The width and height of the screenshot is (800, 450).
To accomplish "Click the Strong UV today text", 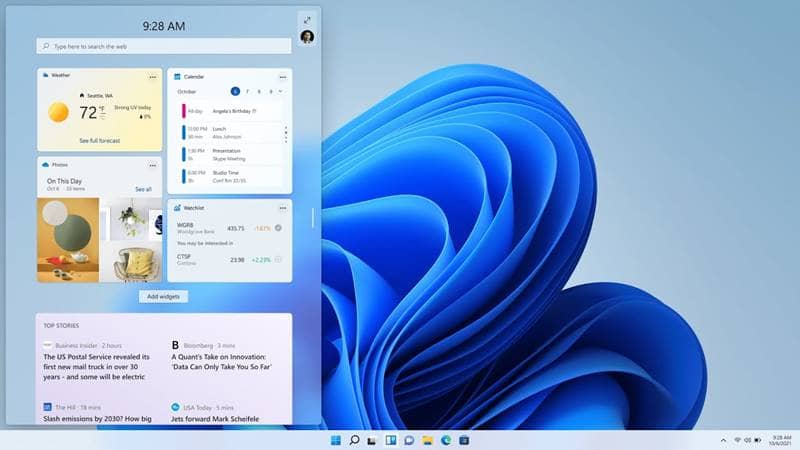I will click(x=132, y=108).
